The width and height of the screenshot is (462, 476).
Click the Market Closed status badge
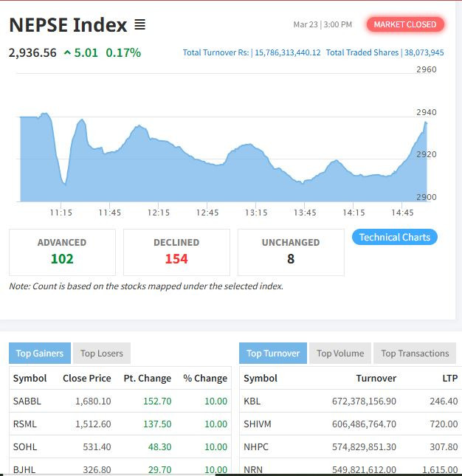(x=405, y=24)
